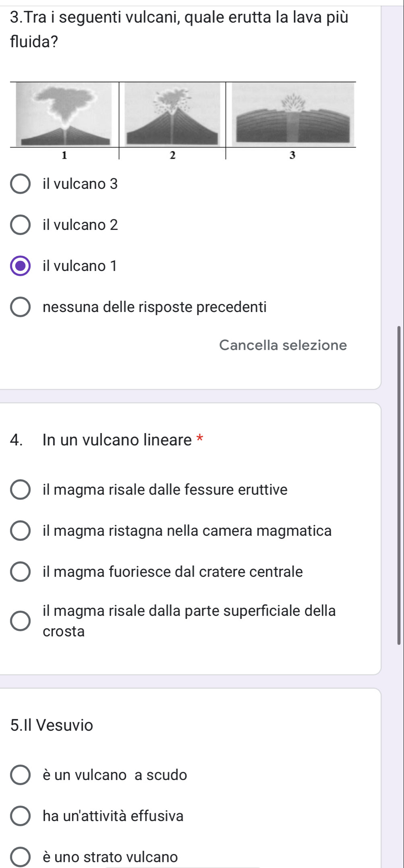This screenshot has height=868, width=404.
Task: Click the selected 'il vulcano 1' radio button
Action: click(20, 266)
